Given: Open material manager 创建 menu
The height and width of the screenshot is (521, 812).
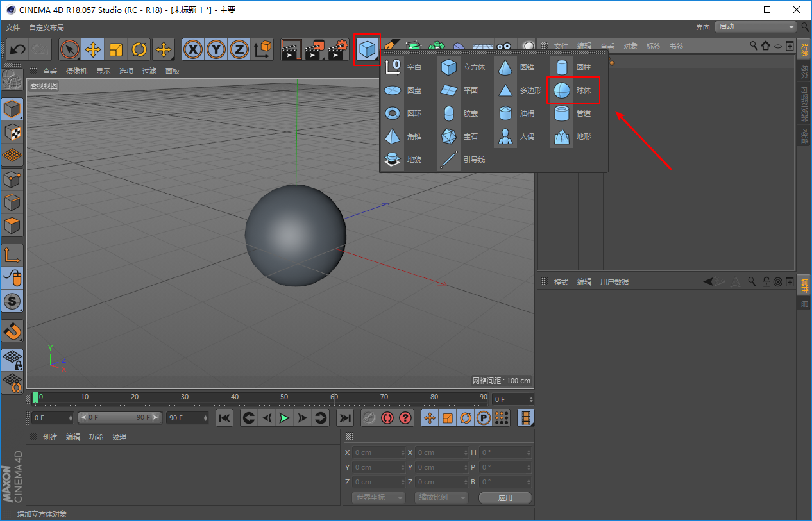Looking at the screenshot, I should coord(50,437).
